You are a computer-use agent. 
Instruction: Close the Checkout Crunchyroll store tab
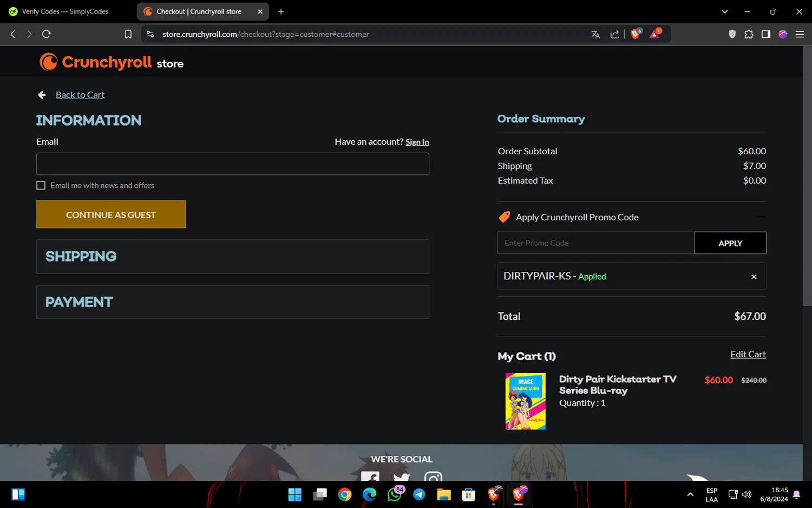click(x=260, y=11)
